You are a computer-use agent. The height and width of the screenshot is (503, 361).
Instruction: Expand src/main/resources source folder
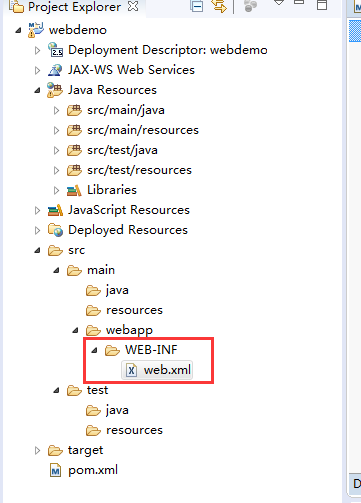(56, 130)
